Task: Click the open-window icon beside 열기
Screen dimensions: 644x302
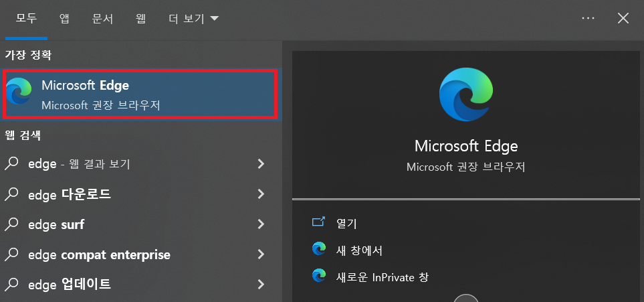Action: [319, 222]
